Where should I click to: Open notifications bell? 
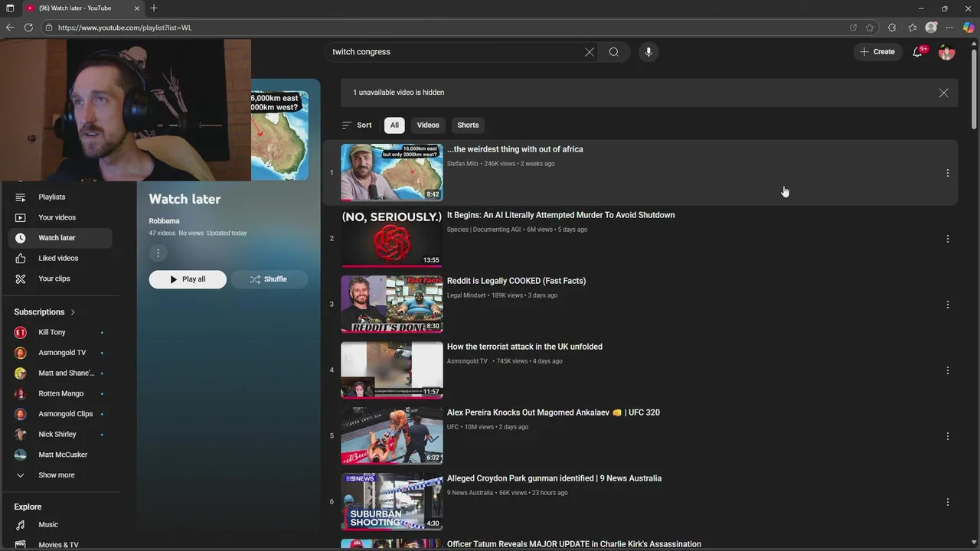pos(917,52)
